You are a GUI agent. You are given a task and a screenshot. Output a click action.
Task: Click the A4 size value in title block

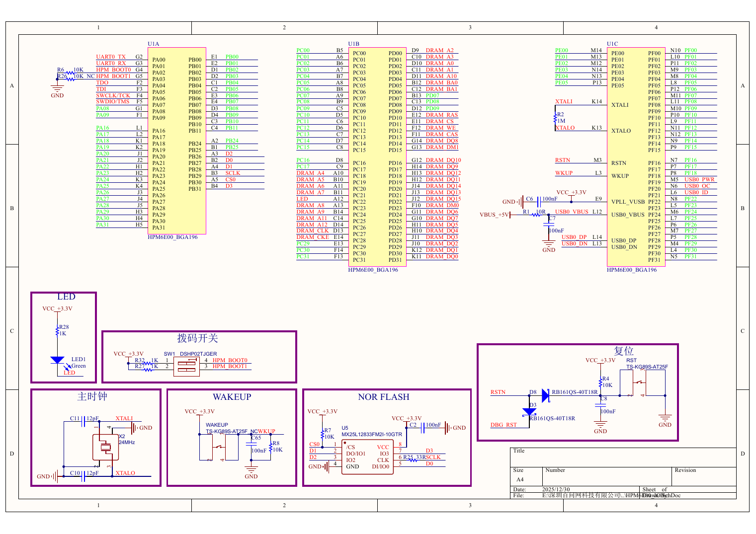[x=520, y=480]
